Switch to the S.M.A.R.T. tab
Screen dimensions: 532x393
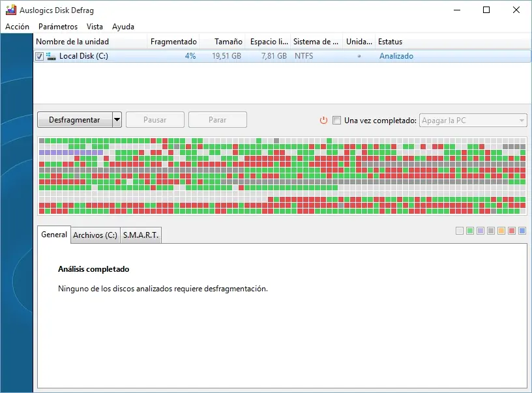pos(140,235)
